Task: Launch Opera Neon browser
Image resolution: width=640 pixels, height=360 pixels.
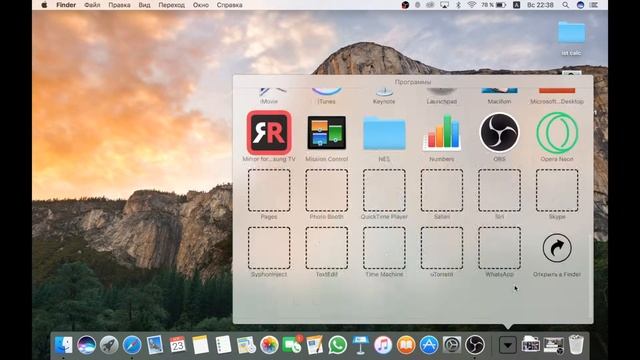Action: point(557,133)
